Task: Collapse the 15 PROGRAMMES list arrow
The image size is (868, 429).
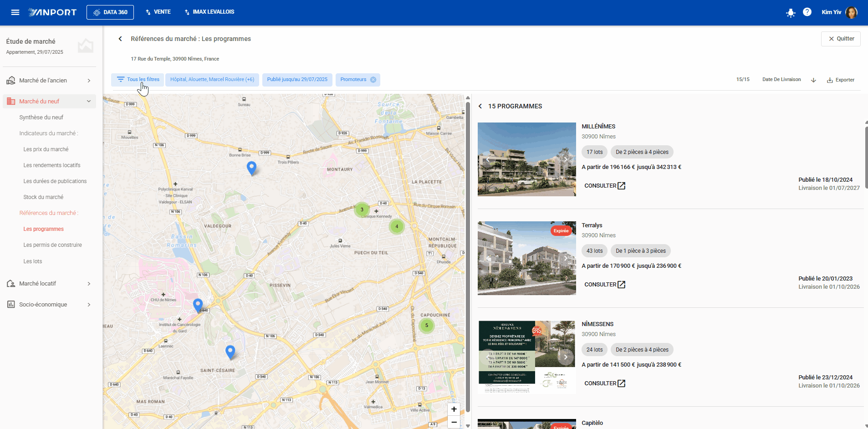Action: pos(480,106)
